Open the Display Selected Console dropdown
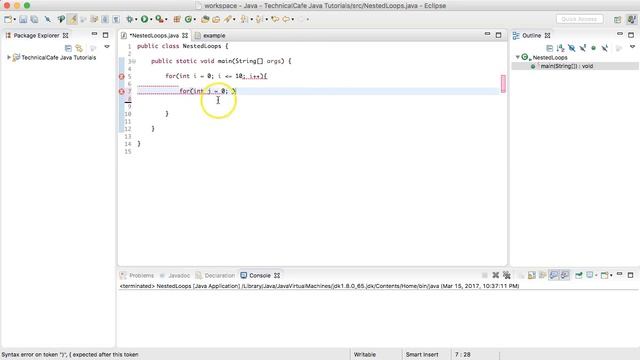Screen dimensions: 640x360 [x=596, y=276]
